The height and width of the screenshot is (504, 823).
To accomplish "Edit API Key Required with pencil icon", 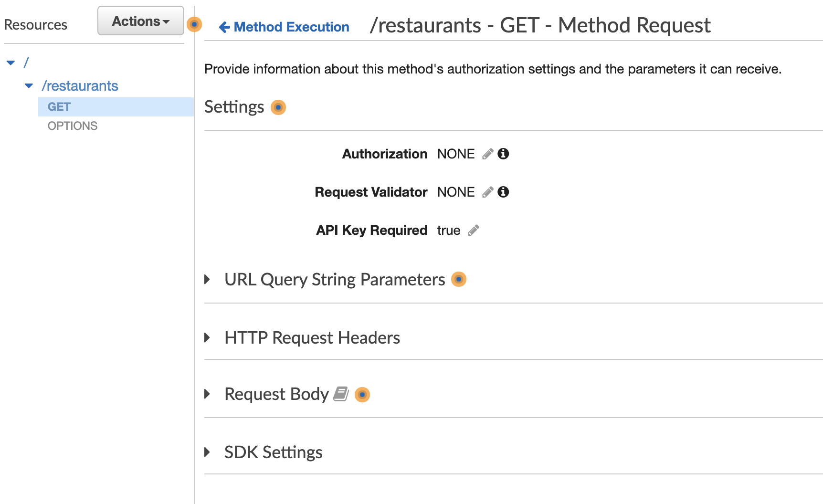I will click(474, 230).
